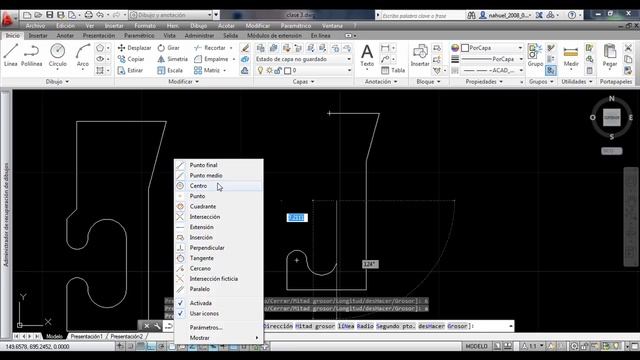This screenshot has height=360, width=640.
Task: Click the color swatch beside PorCapa
Action: click(464, 48)
